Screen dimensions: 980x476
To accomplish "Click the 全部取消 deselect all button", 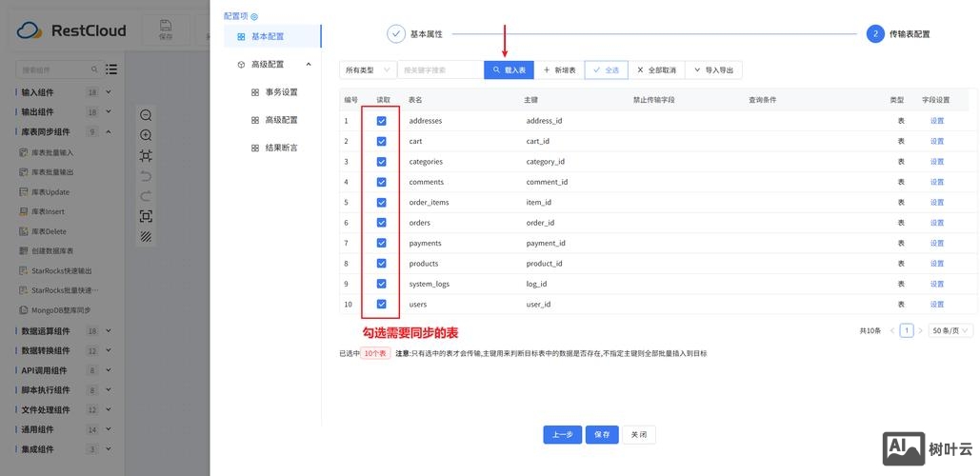I will (x=656, y=69).
